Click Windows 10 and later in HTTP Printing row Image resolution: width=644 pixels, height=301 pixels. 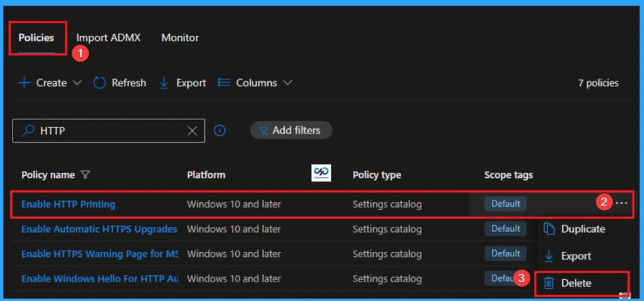234,204
